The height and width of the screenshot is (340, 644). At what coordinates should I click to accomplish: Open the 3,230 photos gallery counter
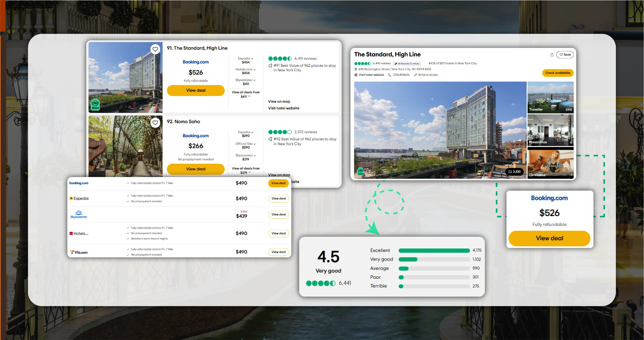pyautogui.click(x=514, y=172)
